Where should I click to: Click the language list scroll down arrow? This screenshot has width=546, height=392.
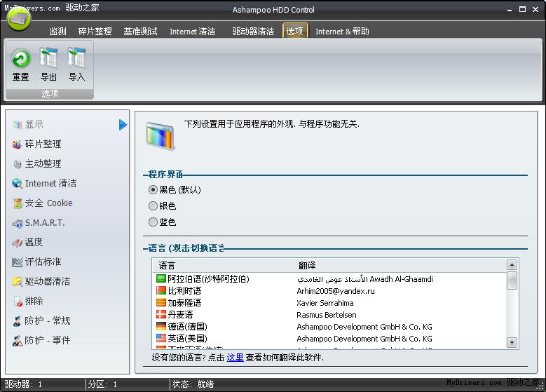[512, 342]
